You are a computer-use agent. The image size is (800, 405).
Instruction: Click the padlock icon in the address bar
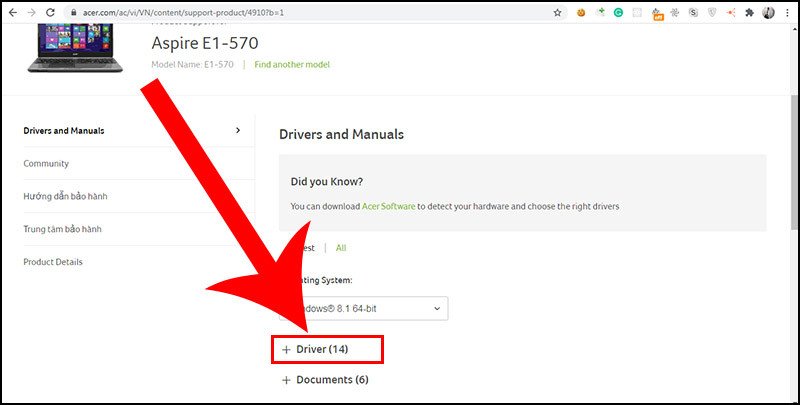(74, 13)
